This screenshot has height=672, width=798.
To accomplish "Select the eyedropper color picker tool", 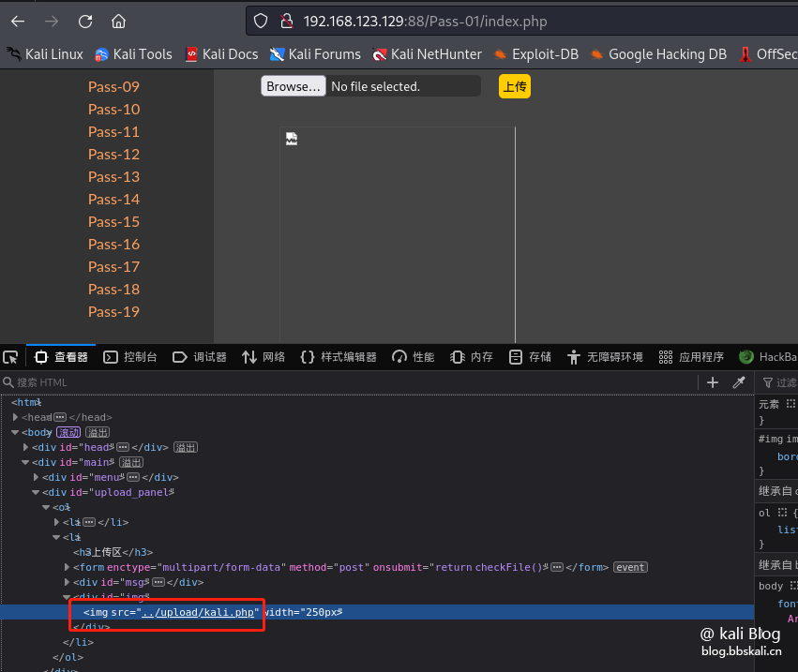I will click(x=739, y=382).
